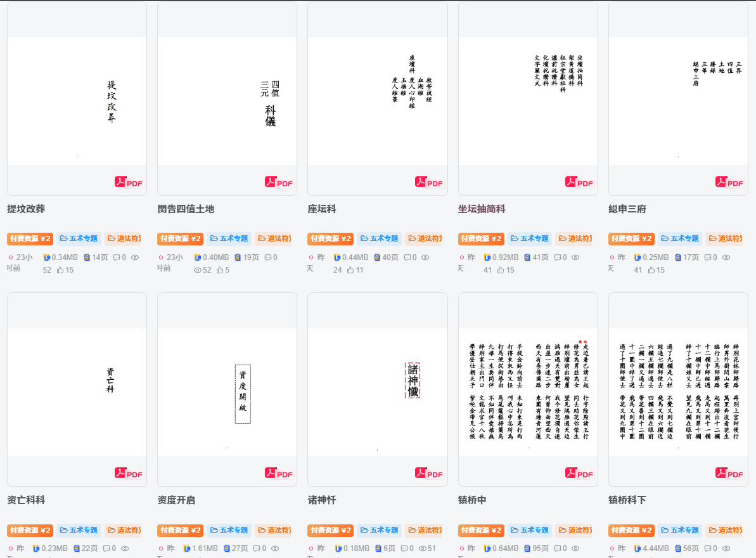Click 付费资源 ¥2 badge under 総申三府
This screenshot has height=558, width=756.
[631, 238]
